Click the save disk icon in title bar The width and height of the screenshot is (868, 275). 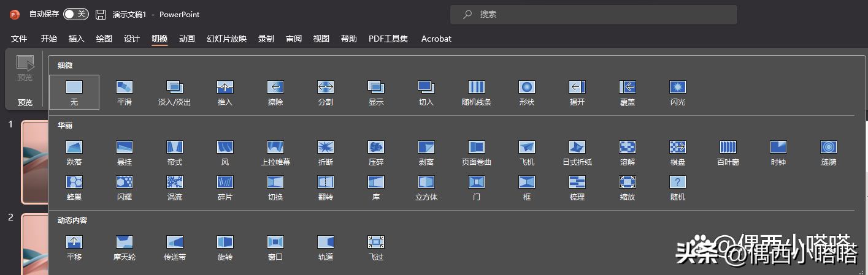click(101, 14)
